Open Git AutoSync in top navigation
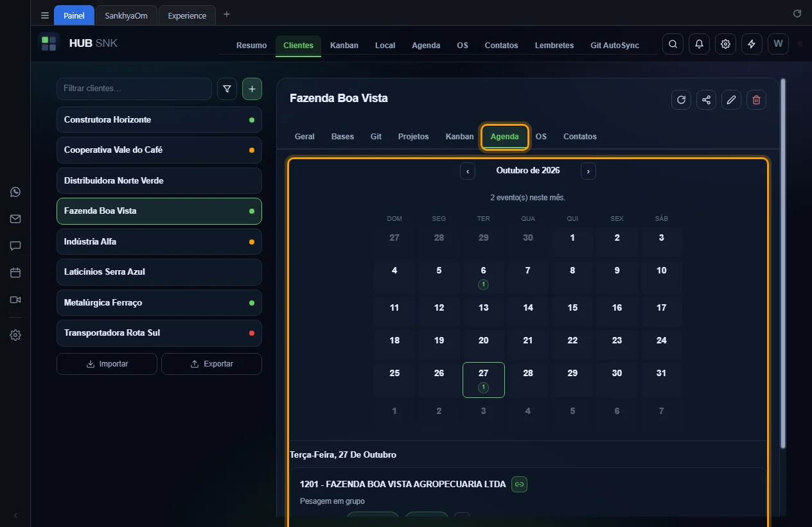This screenshot has width=812, height=527. 615,46
